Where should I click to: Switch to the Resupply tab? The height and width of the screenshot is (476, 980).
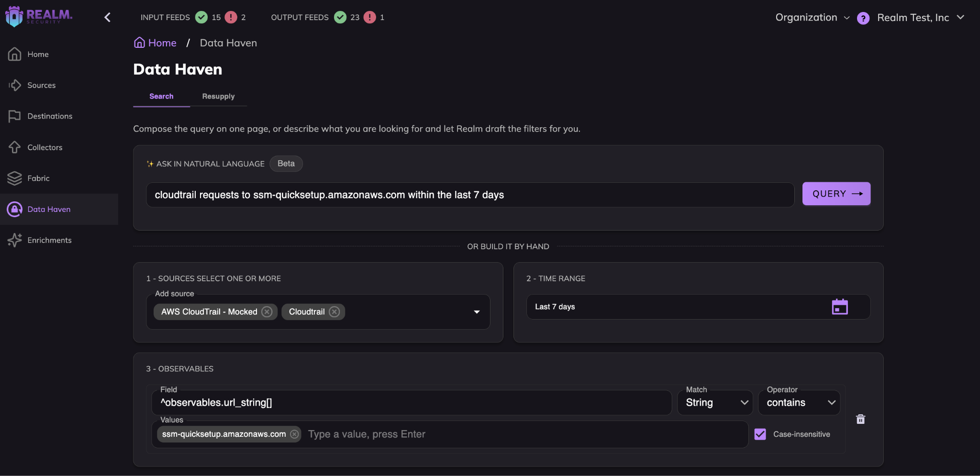pos(218,96)
